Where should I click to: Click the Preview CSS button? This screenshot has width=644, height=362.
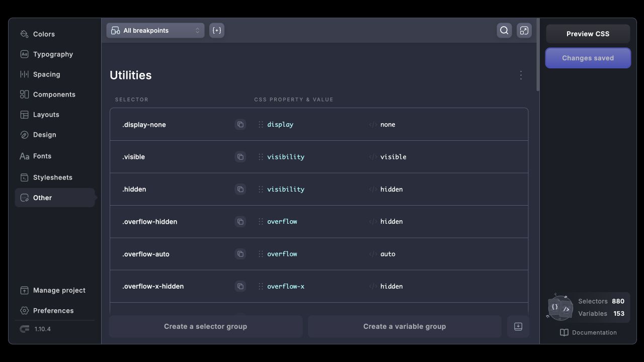(588, 34)
